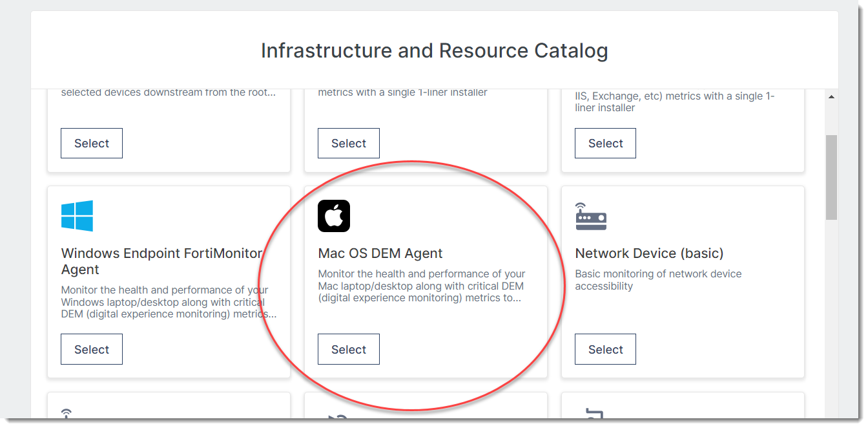
Task: Open the Mac OS DEM Agent title link
Action: coord(380,253)
